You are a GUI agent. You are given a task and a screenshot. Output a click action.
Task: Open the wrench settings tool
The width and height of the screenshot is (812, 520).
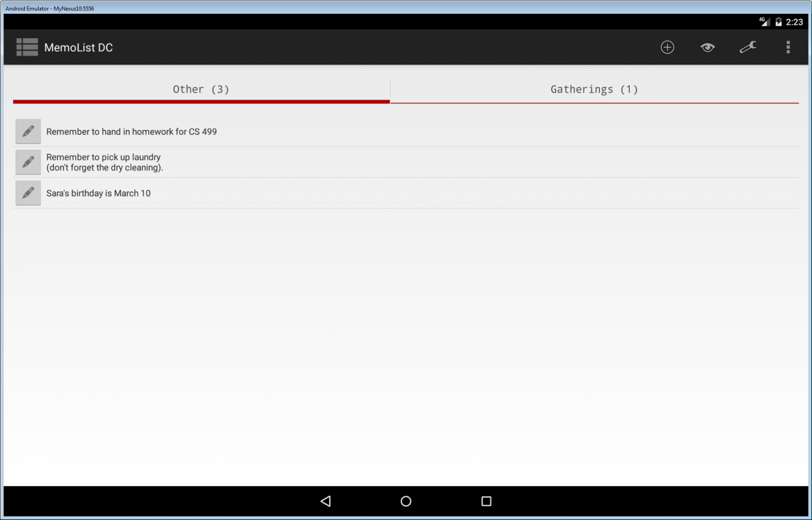[748, 47]
